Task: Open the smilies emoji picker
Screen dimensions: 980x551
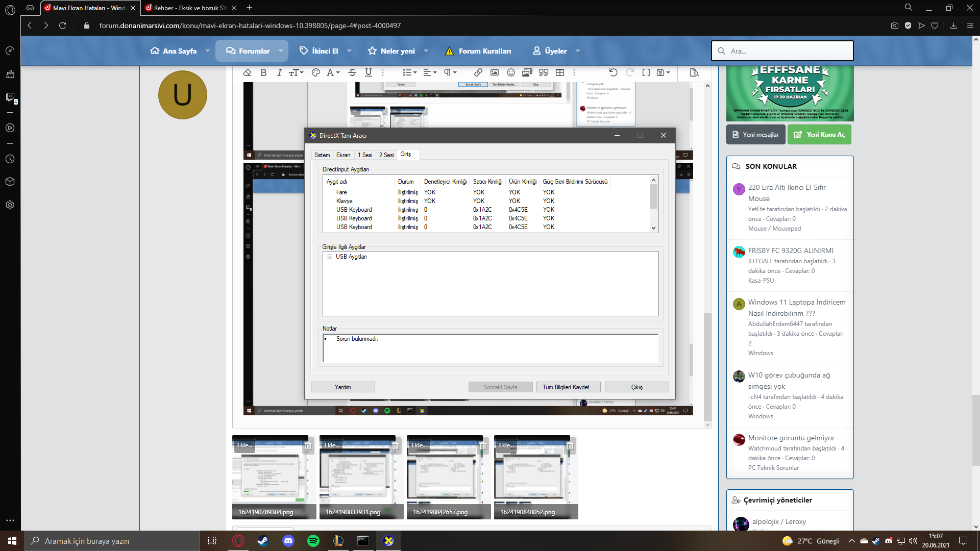Action: [x=510, y=72]
